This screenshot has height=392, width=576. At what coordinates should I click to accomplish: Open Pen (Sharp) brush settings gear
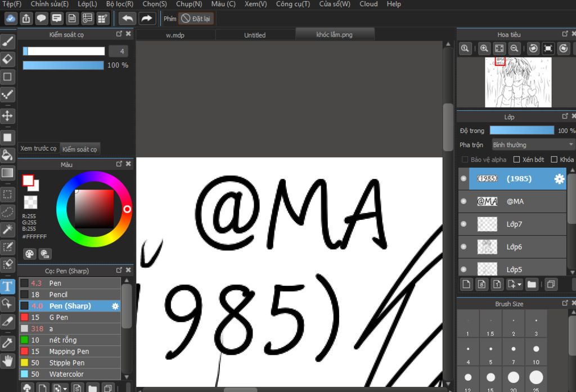pos(115,306)
